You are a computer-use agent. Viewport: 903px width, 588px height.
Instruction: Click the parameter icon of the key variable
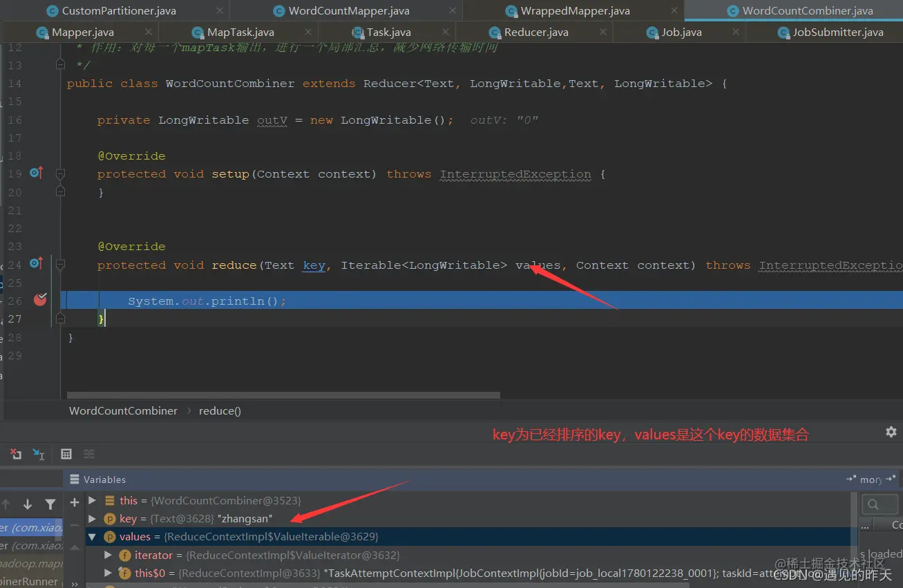(109, 519)
